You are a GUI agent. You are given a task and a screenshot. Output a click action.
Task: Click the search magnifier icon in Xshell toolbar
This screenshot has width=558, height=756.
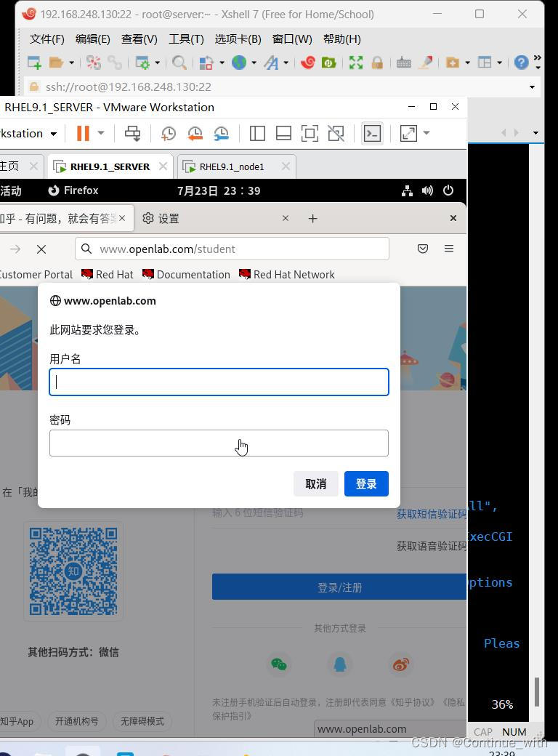pos(179,63)
